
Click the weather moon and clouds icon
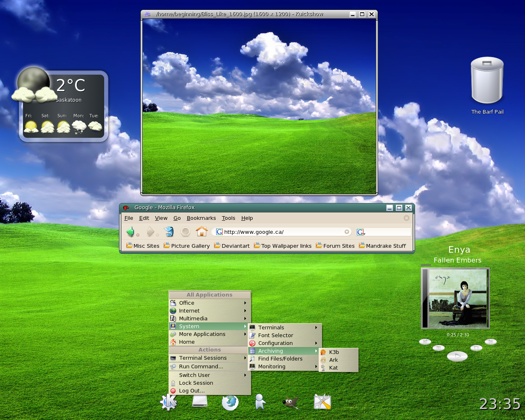click(34, 85)
